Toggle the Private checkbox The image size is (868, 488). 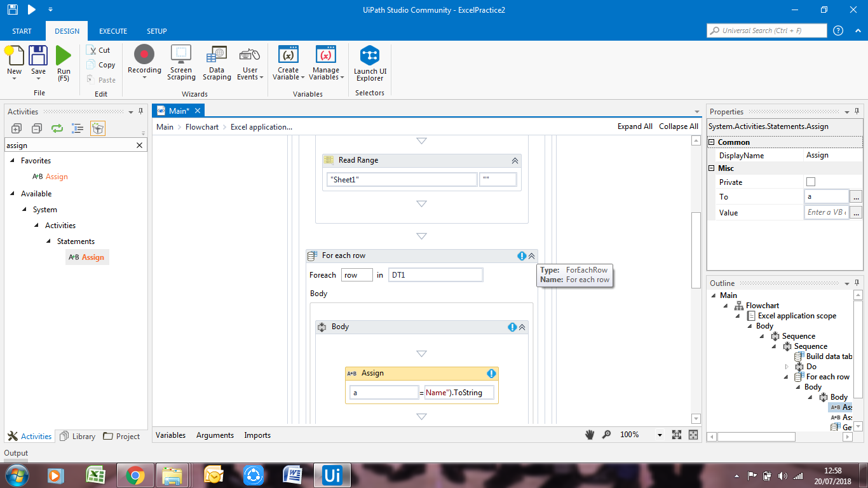pos(811,182)
